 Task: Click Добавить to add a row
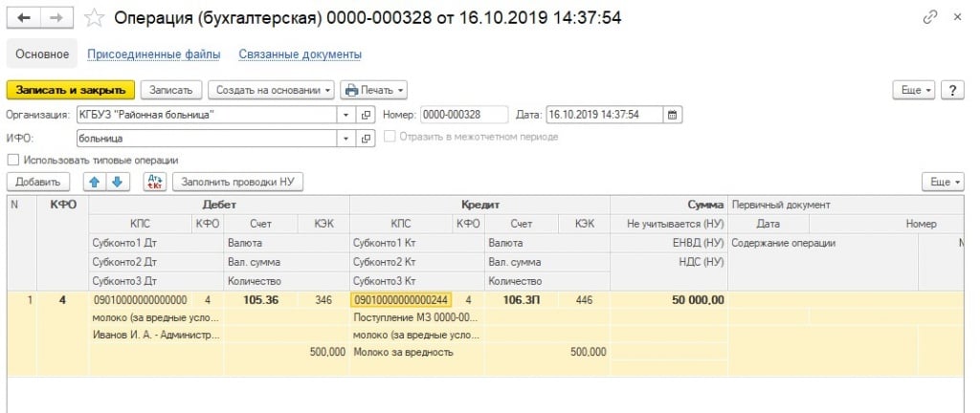click(38, 183)
